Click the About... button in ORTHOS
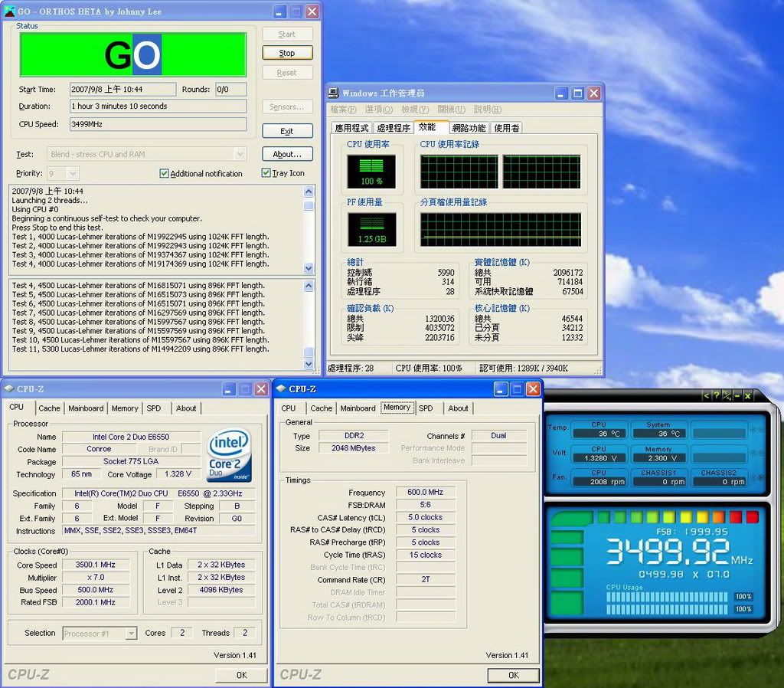Viewport: 784px width, 688px height. pyautogui.click(x=287, y=154)
